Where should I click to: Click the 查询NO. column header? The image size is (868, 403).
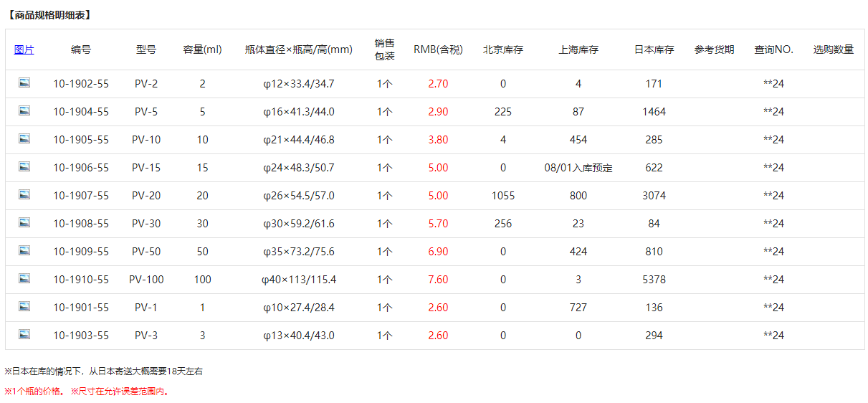click(773, 49)
